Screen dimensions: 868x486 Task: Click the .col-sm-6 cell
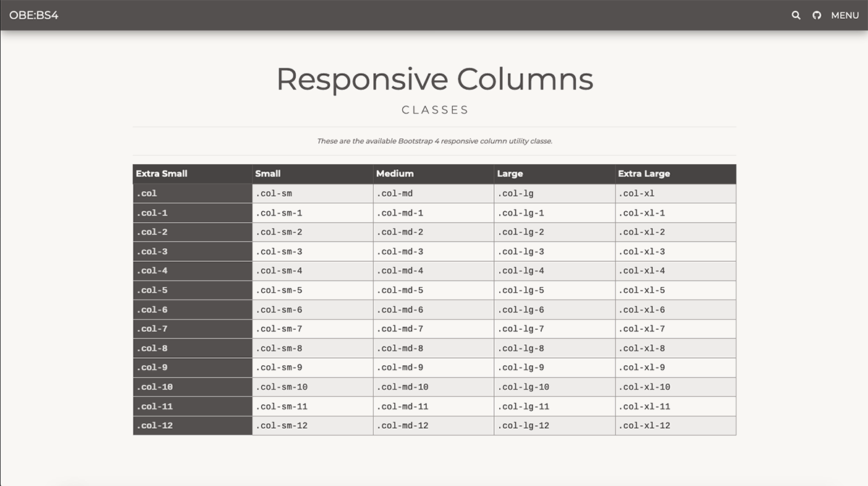312,310
